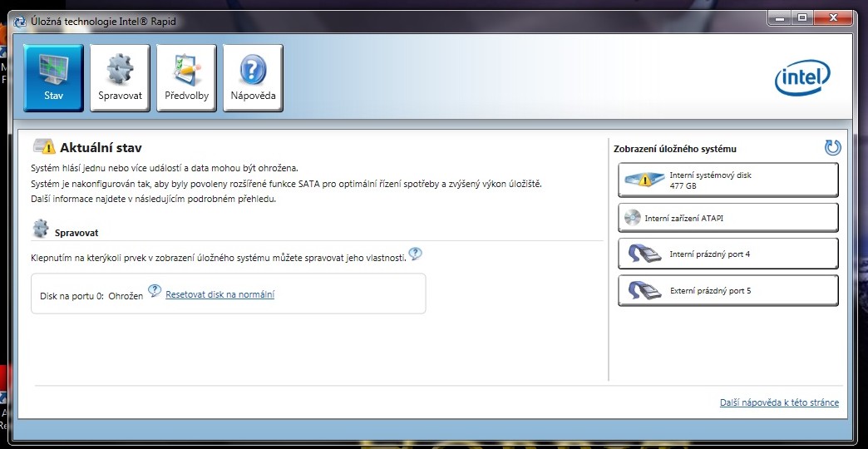Viewport: 868px width, 449px height.
Task: Open the Nápověda help tab
Action: [253, 78]
